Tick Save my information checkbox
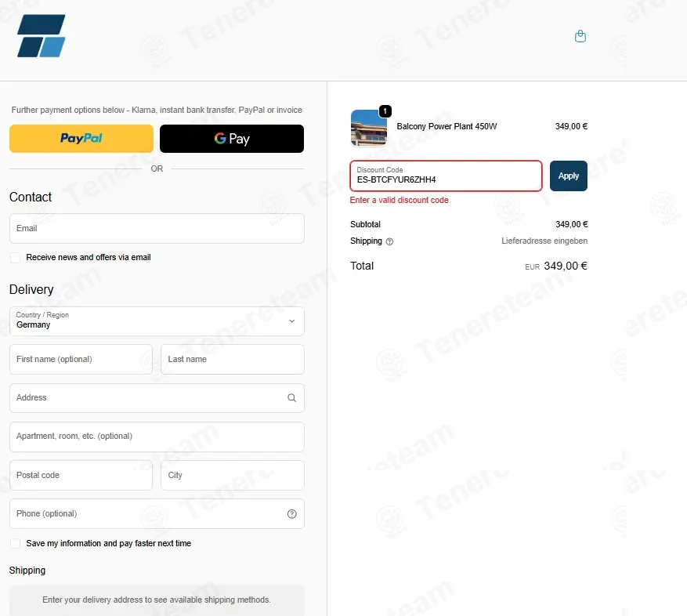 click(16, 543)
